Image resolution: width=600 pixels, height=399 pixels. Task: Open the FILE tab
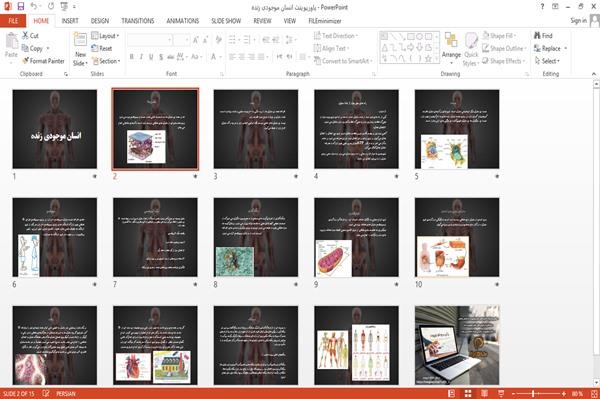click(13, 21)
